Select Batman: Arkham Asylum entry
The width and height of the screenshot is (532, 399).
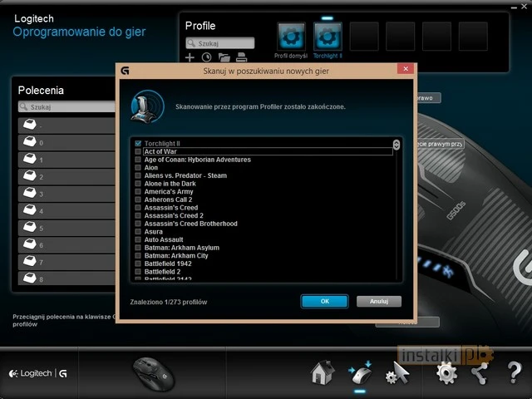pyautogui.click(x=182, y=248)
